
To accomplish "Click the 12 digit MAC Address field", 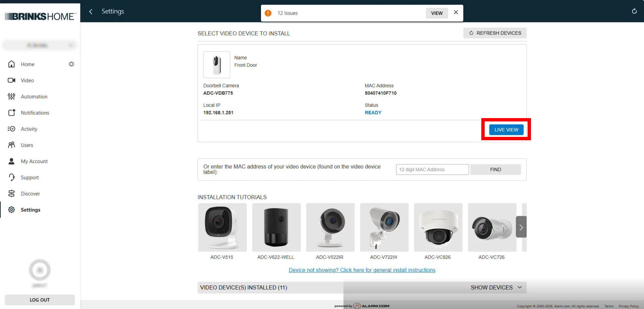I will click(x=432, y=169).
